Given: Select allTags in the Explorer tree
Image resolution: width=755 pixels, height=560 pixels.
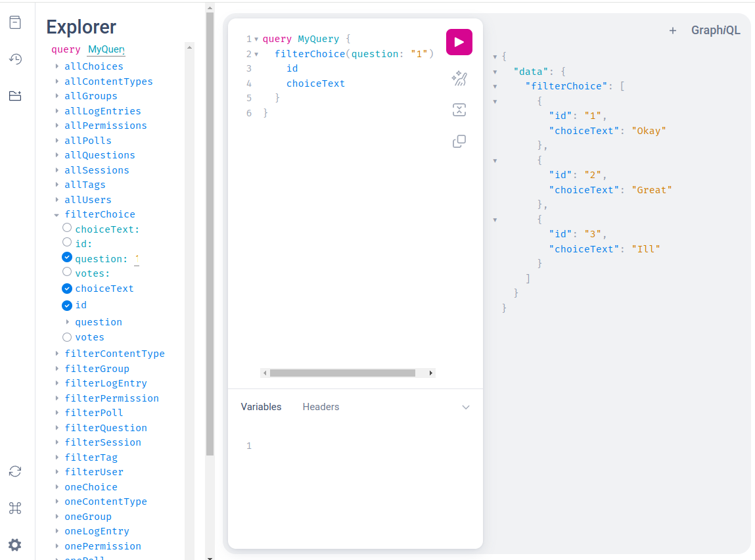Looking at the screenshot, I should point(85,185).
